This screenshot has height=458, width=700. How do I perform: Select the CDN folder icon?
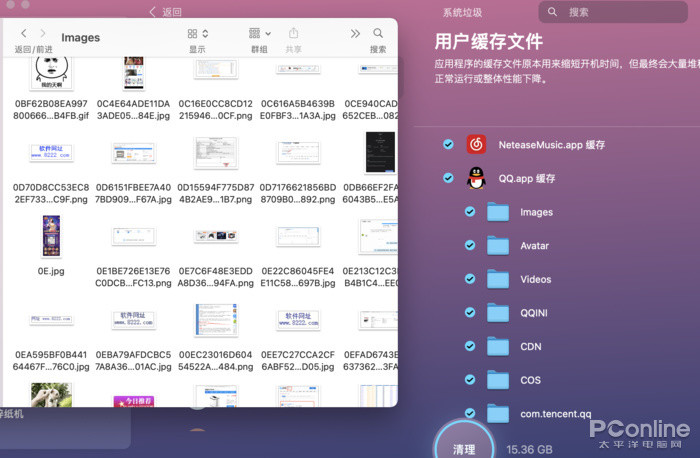[498, 346]
